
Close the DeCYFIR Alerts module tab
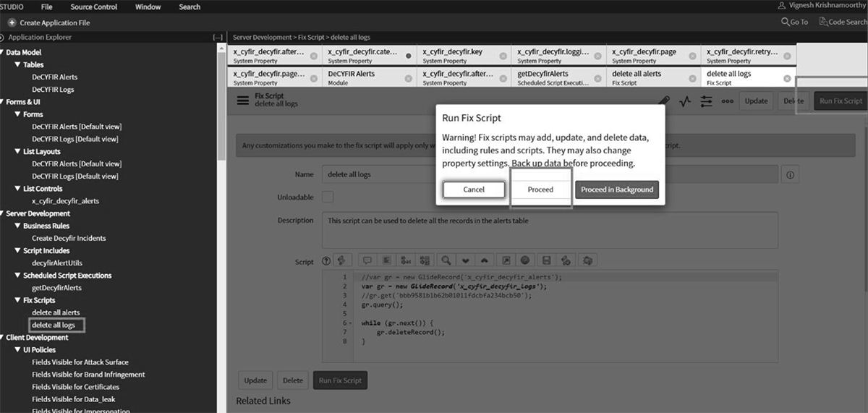[408, 78]
